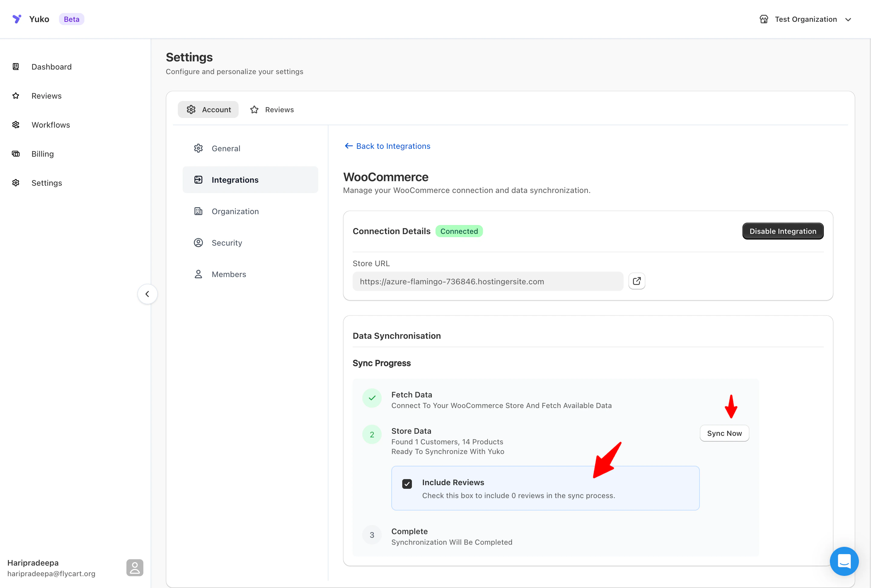Click the Security person-circle icon

coord(198,243)
